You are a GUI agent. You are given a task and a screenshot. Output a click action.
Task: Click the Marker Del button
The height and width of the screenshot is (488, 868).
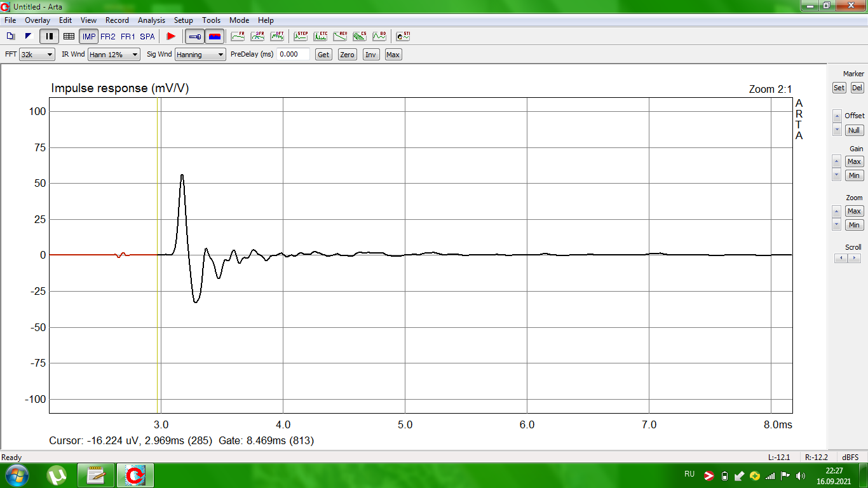click(x=857, y=88)
